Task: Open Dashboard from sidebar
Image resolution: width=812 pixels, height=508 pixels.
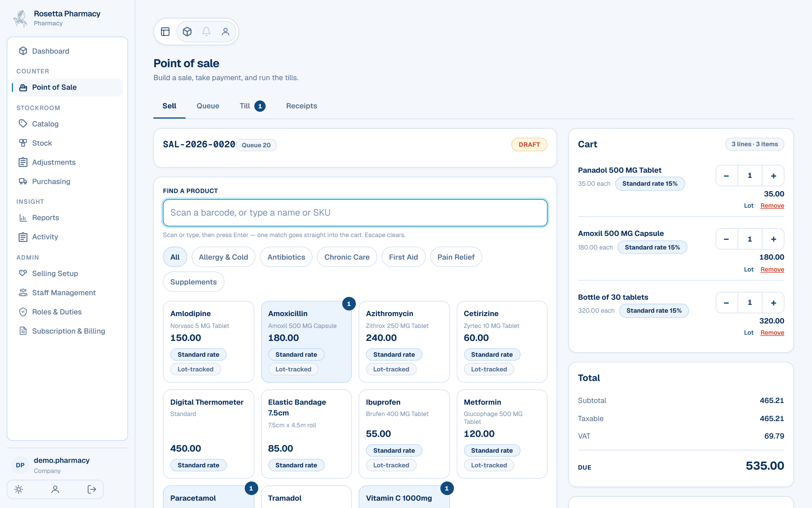Action: (x=67, y=51)
